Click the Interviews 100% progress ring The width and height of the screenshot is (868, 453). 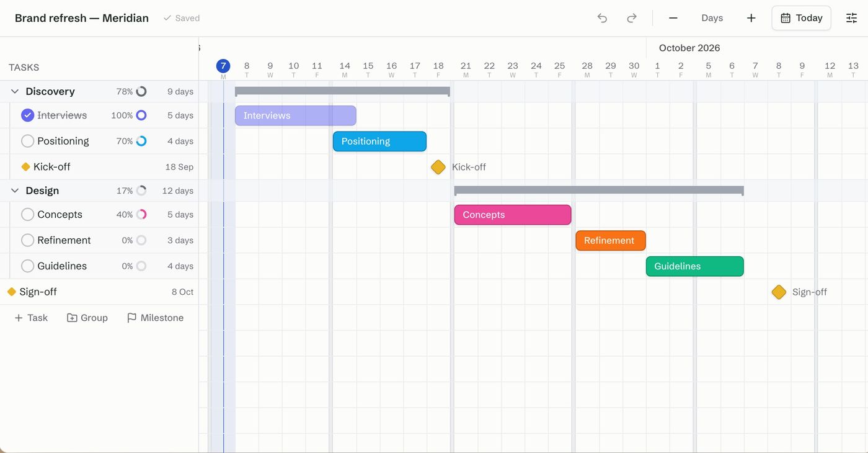pos(141,115)
